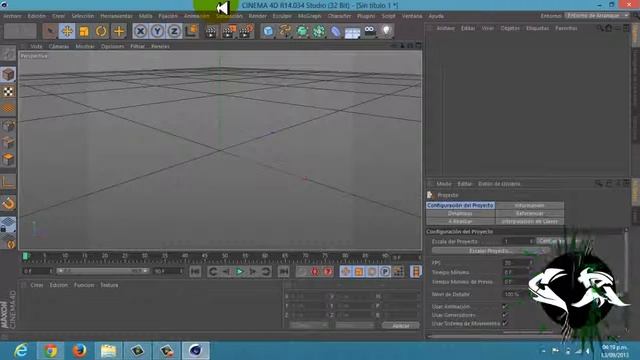The width and height of the screenshot is (640, 360).
Task: Toggle parameter keying P icon
Action: [385, 271]
